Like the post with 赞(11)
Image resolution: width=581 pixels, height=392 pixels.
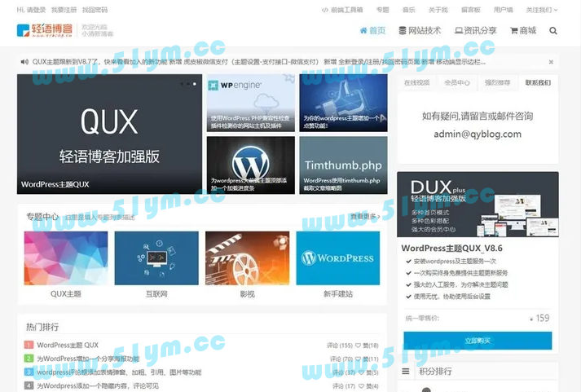click(367, 359)
